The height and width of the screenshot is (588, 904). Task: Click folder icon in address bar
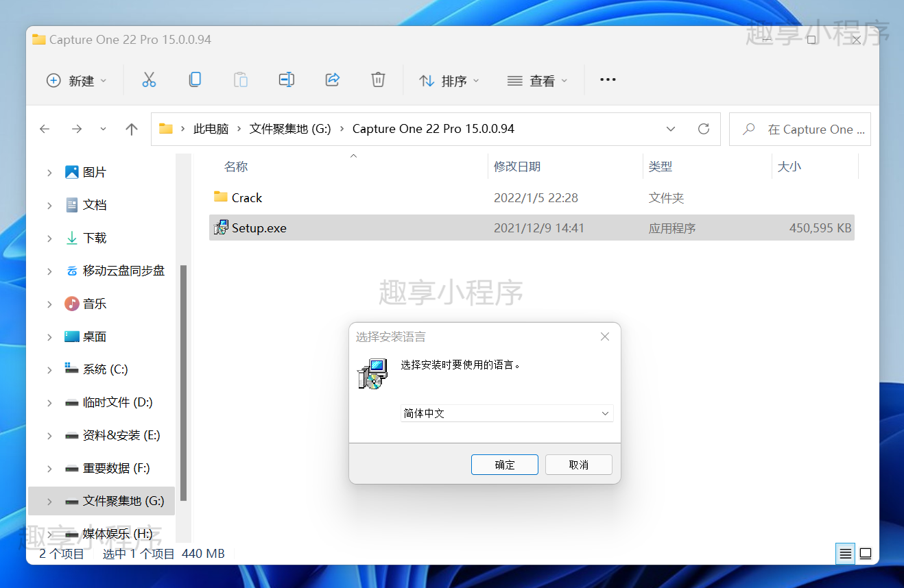[x=165, y=129]
